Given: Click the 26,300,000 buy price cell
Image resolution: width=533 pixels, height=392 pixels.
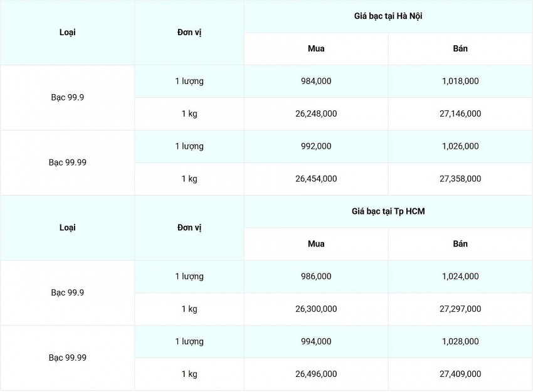Looking at the screenshot, I should pos(316,309).
